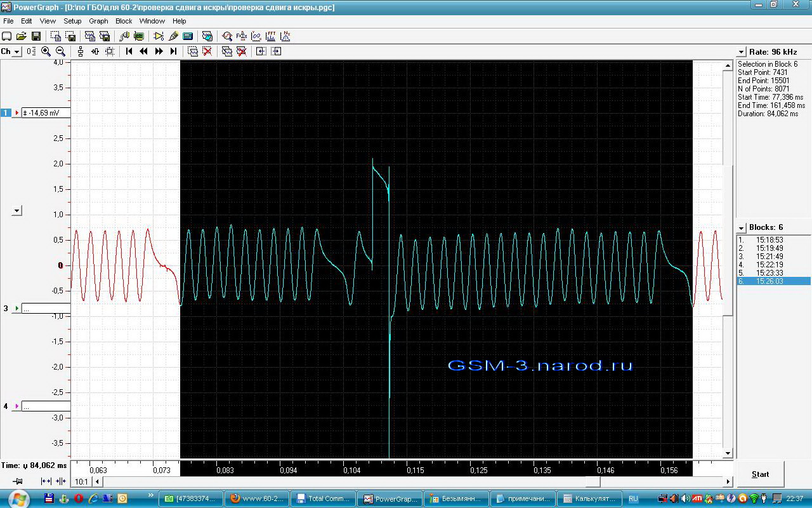Click the vertical scrollbar down arrow
This screenshot has height=508, width=812.
pos(728,453)
